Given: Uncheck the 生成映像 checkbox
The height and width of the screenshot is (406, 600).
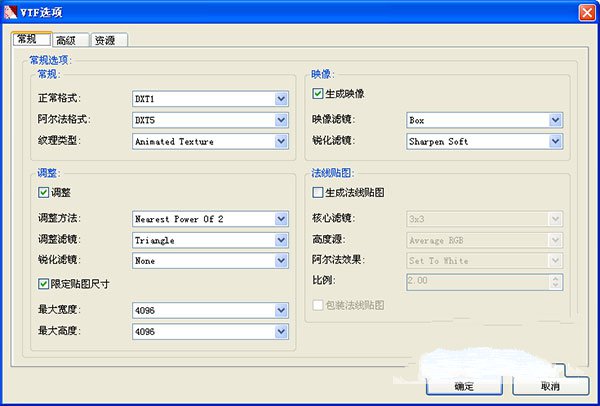Looking at the screenshot, I should [318, 94].
